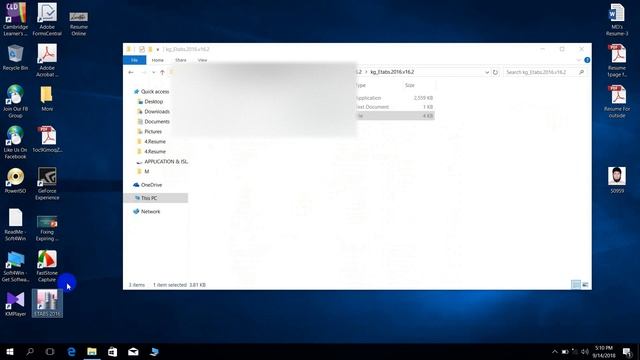This screenshot has width=640, height=360.
Task: Launch Adobe Acrobat desktop shortcut
Action: tap(47, 60)
